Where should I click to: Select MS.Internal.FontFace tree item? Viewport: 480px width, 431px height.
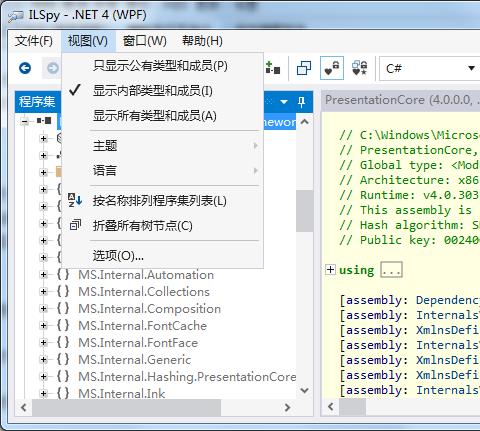[x=138, y=343]
